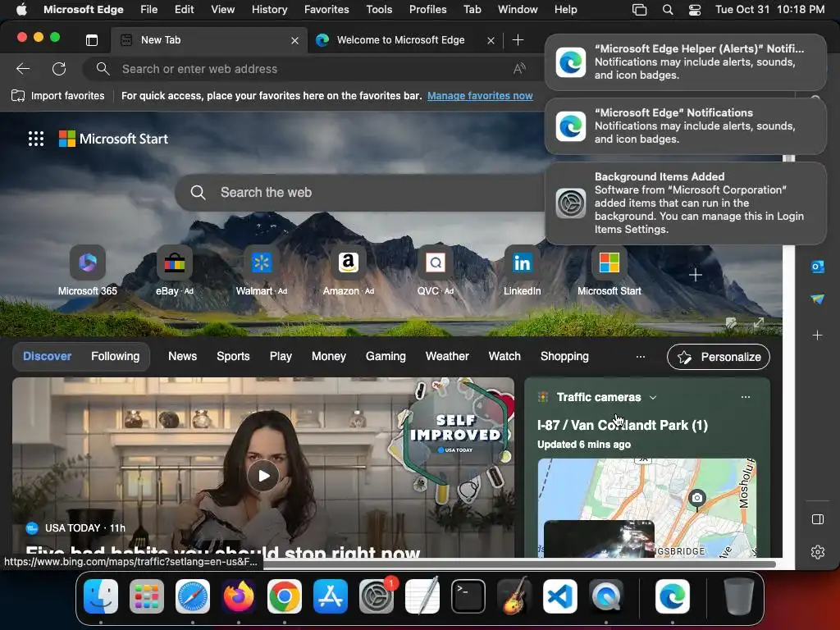Play the USA TODAY video
Image resolution: width=840 pixels, height=630 pixels.
pyautogui.click(x=263, y=476)
